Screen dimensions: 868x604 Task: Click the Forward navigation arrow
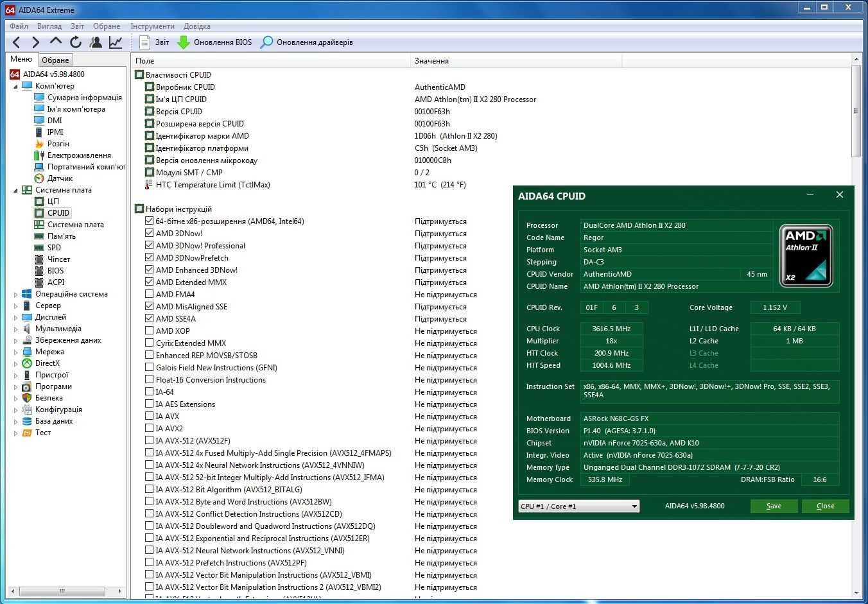click(36, 42)
